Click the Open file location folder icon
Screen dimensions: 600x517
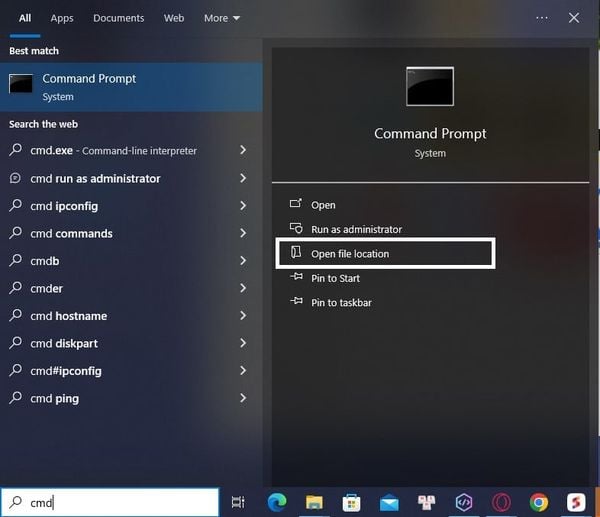pos(296,252)
